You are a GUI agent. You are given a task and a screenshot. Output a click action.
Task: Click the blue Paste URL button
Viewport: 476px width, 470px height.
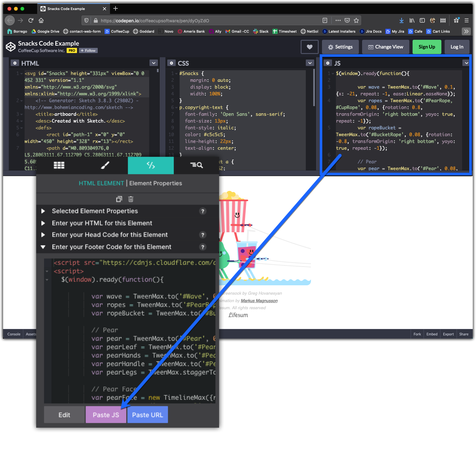(148, 415)
